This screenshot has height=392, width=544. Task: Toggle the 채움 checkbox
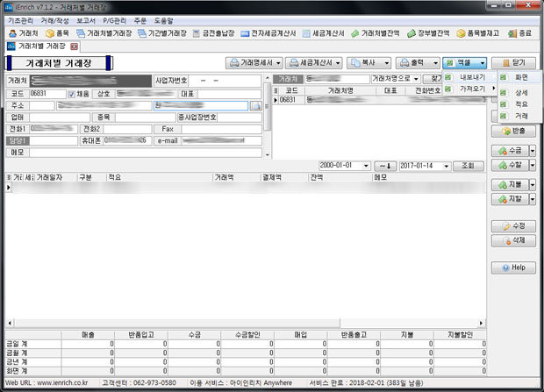click(x=72, y=93)
